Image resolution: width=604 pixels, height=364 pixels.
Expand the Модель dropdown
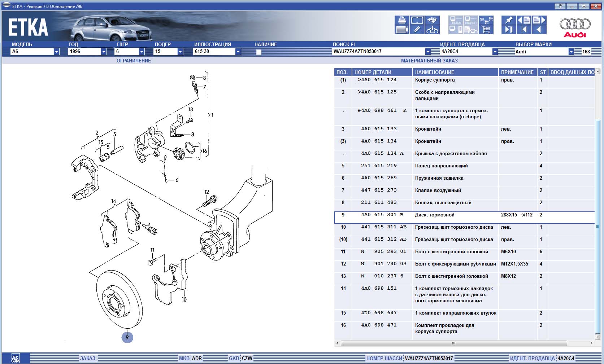click(x=56, y=52)
